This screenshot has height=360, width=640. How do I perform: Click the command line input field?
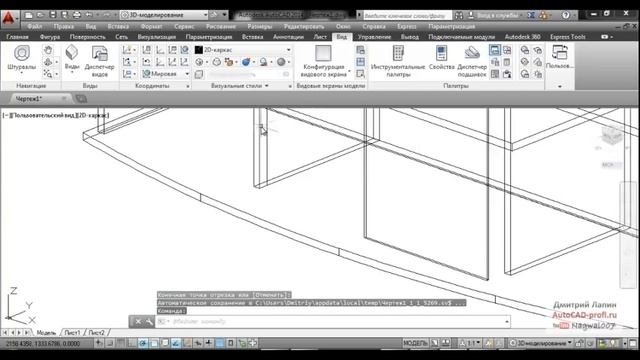click(333, 322)
